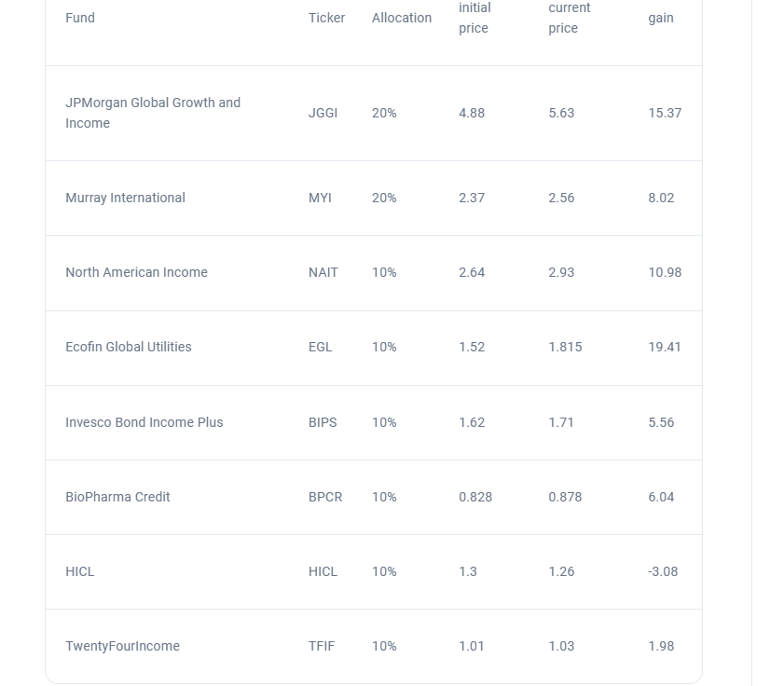
Task: Click the BPCR current price 0.878
Action: 565,497
